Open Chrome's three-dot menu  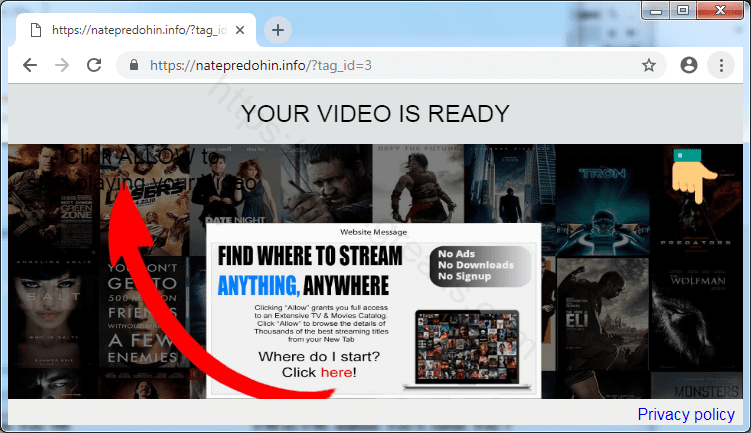(721, 66)
